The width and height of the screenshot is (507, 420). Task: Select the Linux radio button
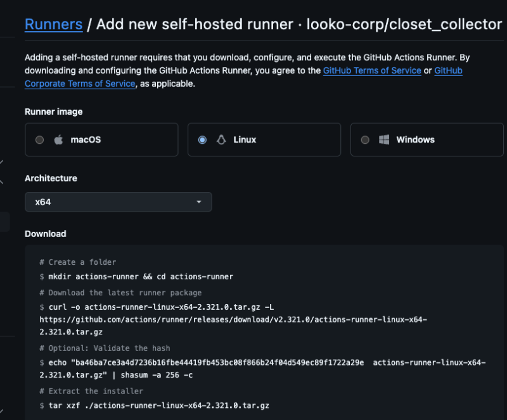click(202, 140)
